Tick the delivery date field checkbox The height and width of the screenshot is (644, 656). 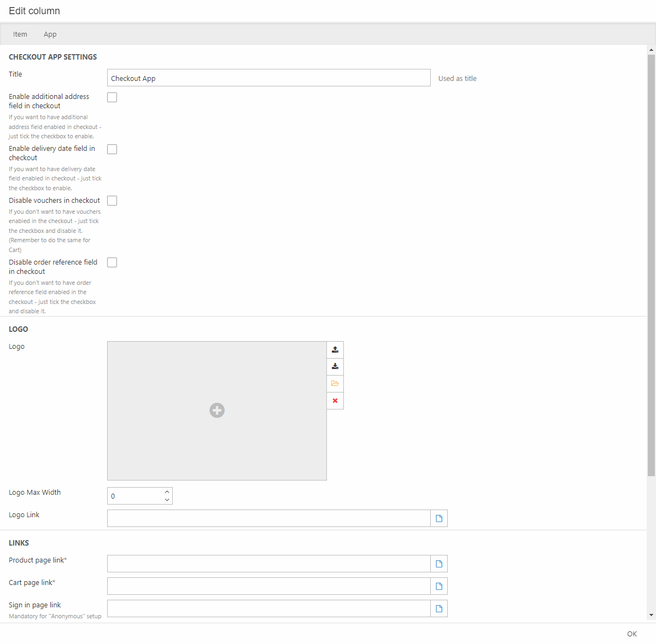(x=112, y=149)
